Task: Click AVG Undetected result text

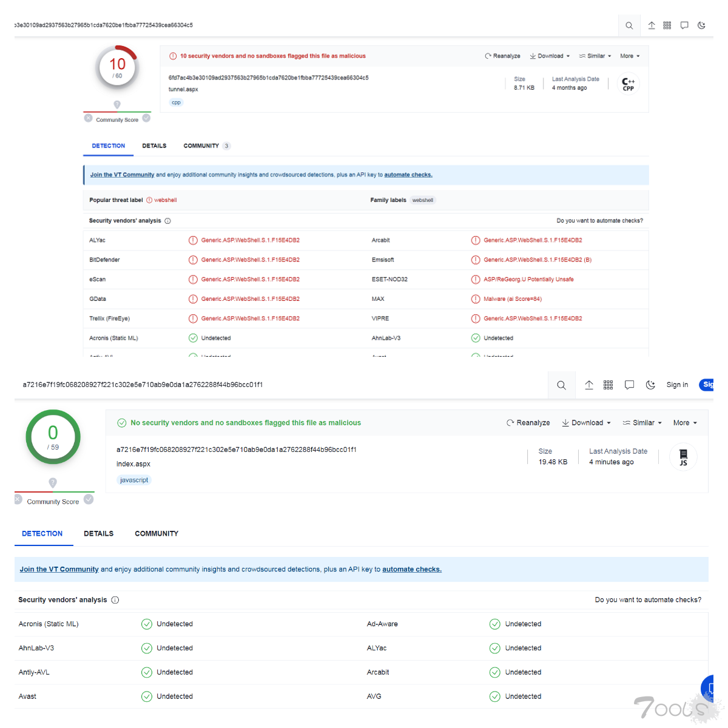Action: point(523,696)
